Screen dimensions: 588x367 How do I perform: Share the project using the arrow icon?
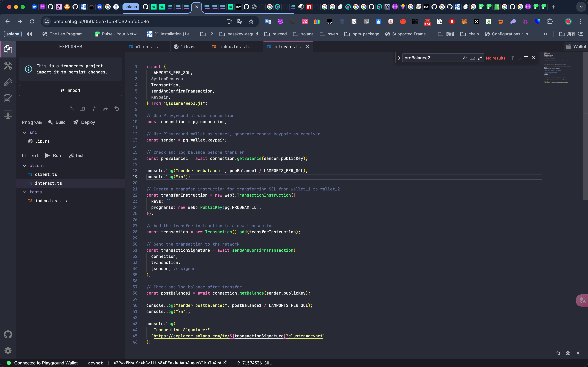pyautogui.click(x=105, y=109)
